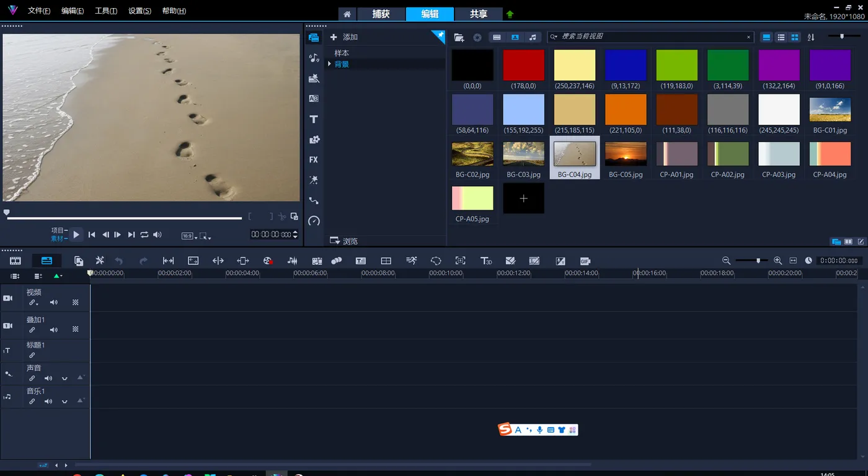Open the motion Path library icon
Screen dimensions: 868x476
pyautogui.click(x=314, y=200)
